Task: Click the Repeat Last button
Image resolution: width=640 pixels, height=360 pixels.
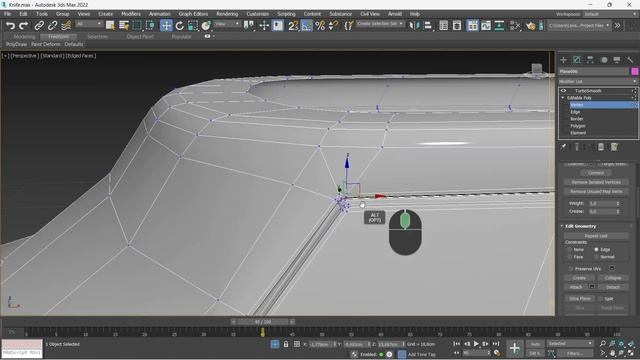Action: 596,236
